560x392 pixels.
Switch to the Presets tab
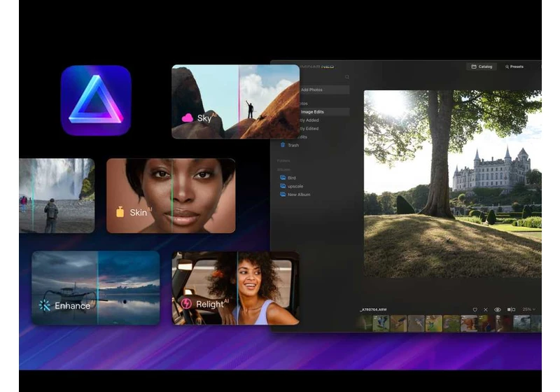click(514, 66)
